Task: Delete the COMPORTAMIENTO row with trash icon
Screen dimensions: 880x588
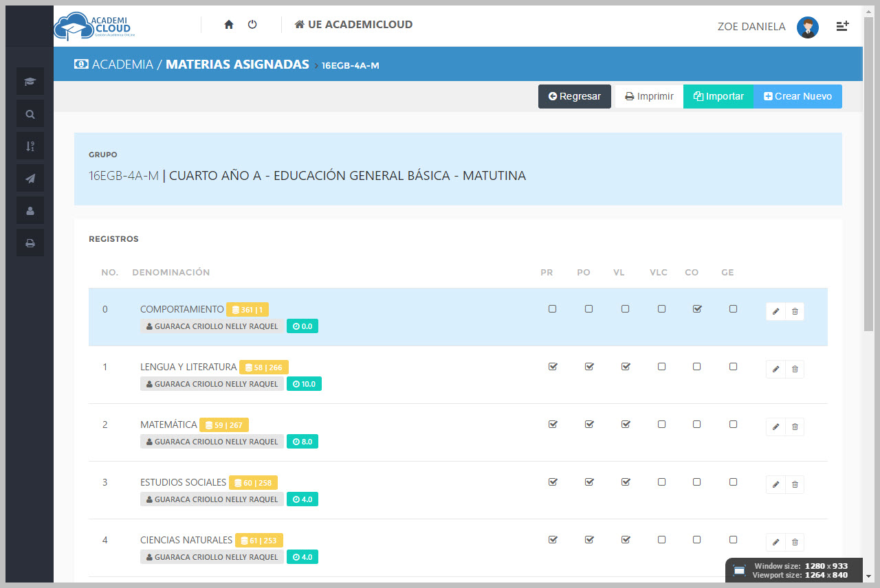Action: (x=795, y=312)
